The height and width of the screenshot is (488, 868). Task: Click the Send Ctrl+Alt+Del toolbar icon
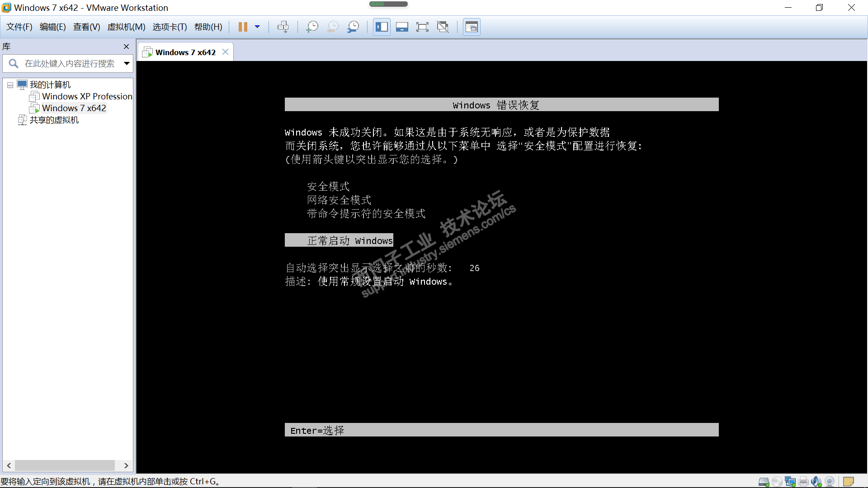coord(283,27)
